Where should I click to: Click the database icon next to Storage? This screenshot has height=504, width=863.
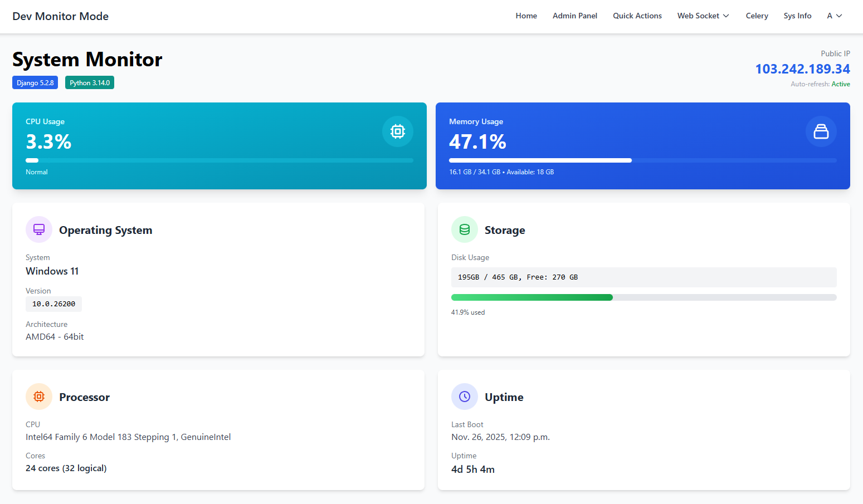pos(464,229)
